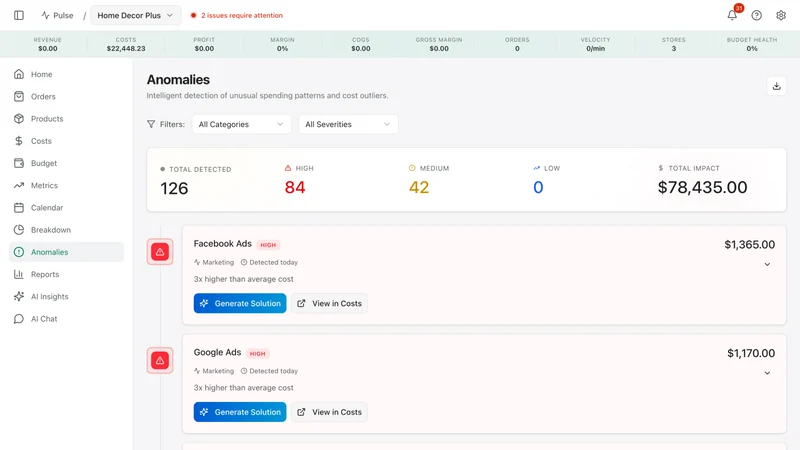Go to Home in the sidebar

click(66, 74)
